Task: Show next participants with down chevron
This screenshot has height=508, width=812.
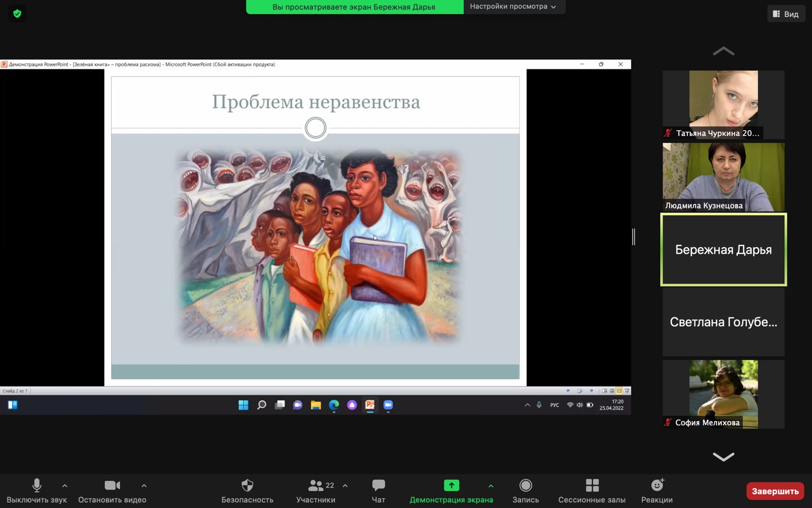Action: pyautogui.click(x=724, y=456)
